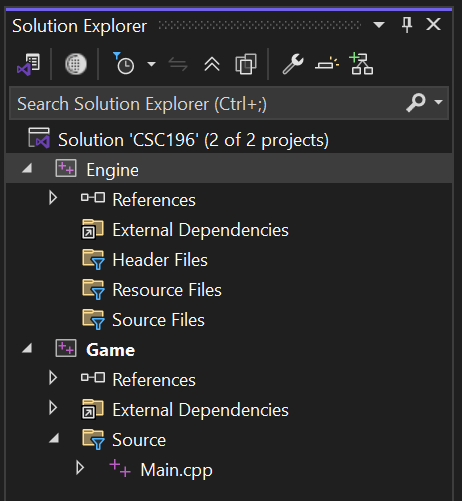Toggle Preview Selected Items icon
This screenshot has height=501, width=462.
coord(327,63)
